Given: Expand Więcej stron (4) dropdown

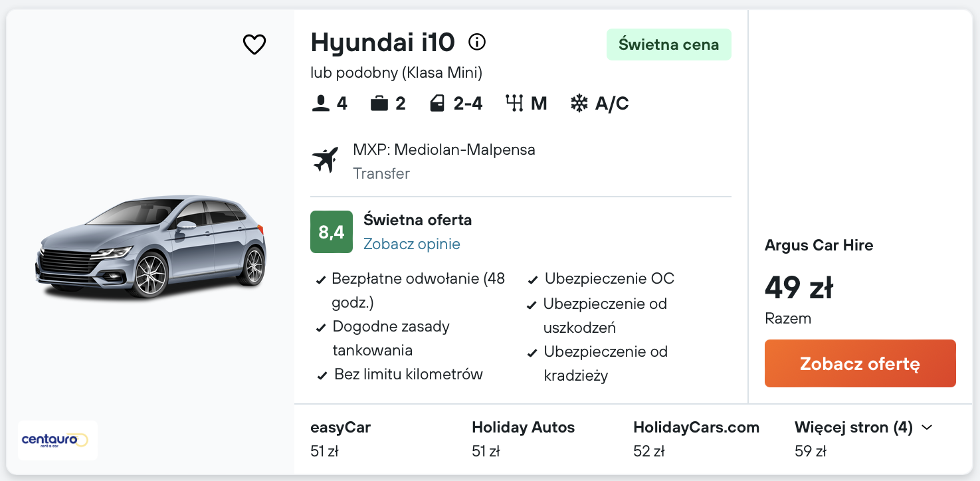Looking at the screenshot, I should tap(854, 427).
